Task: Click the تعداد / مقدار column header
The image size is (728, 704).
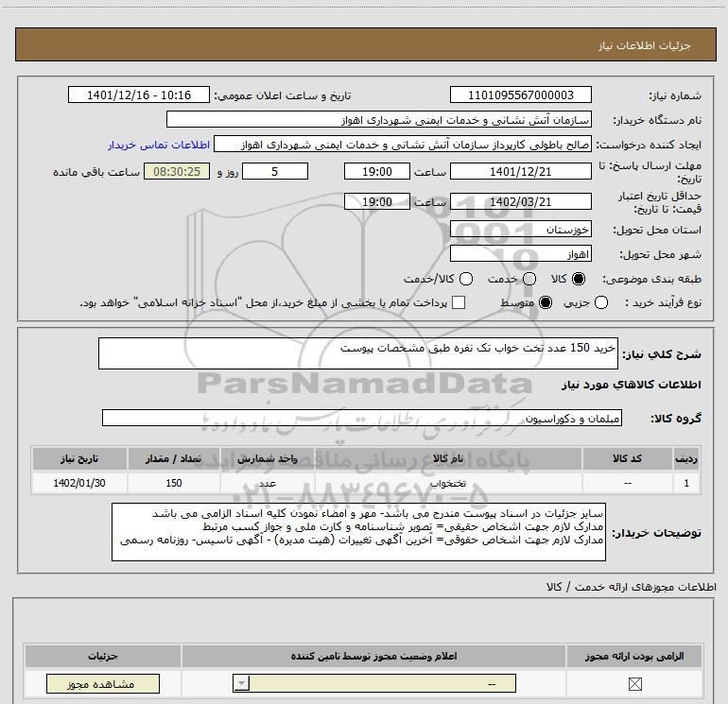Action: (174, 458)
